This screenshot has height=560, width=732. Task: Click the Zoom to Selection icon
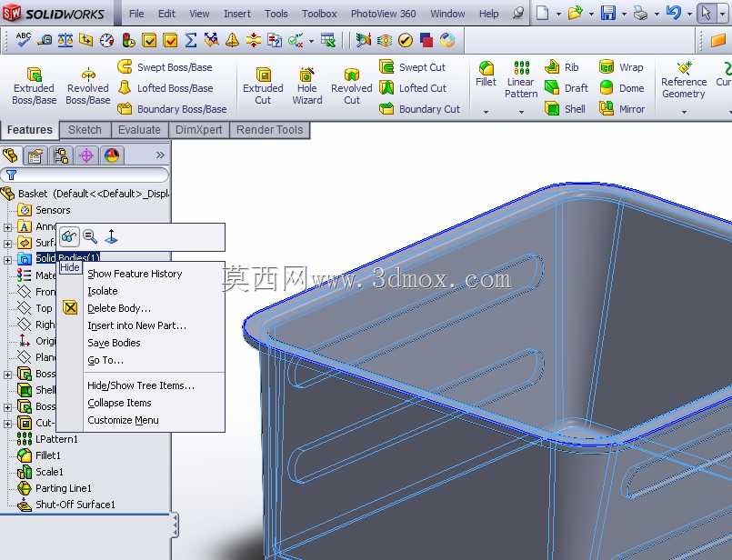pyautogui.click(x=90, y=237)
